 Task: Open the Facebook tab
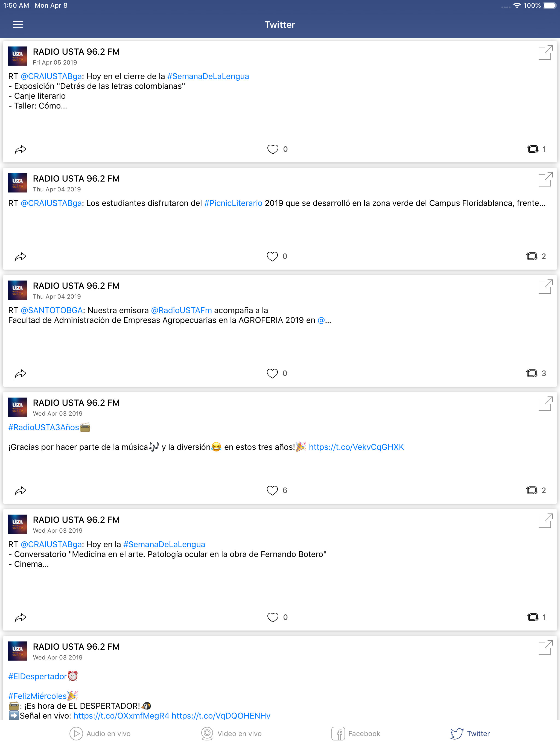point(356,734)
